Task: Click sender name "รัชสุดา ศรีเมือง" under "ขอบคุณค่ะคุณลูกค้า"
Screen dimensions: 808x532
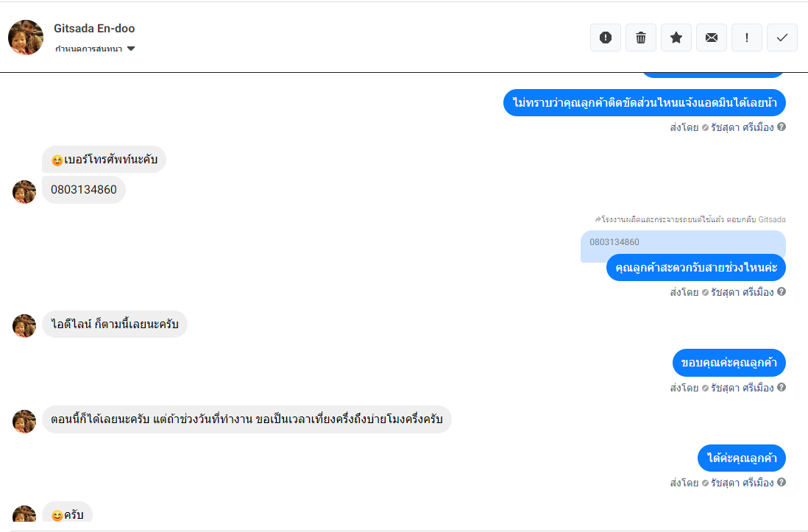Action: [742, 387]
